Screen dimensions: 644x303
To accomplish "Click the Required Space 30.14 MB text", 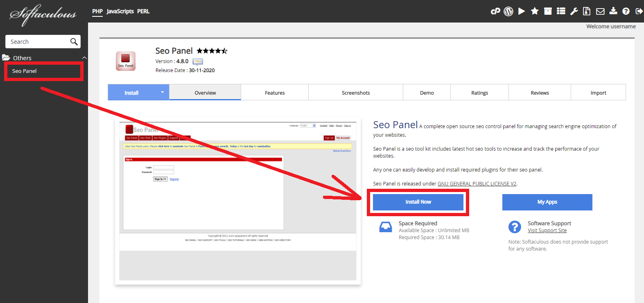I will coord(429,237).
